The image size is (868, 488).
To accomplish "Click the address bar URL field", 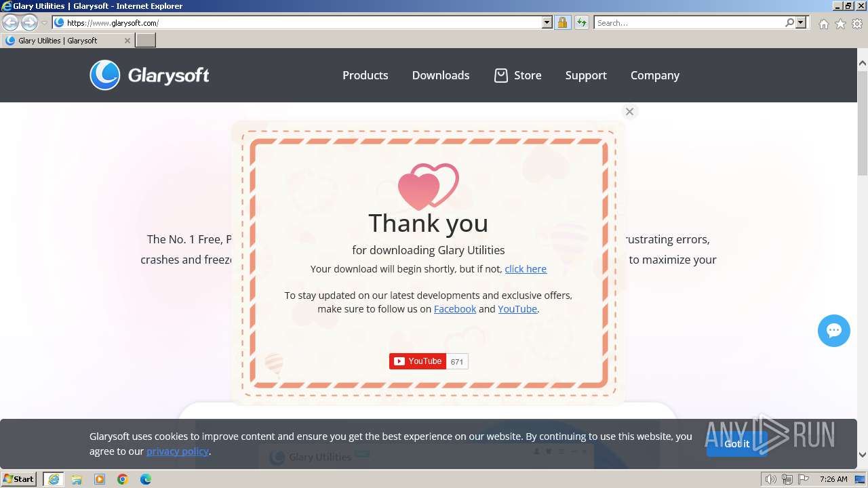I will (303, 22).
